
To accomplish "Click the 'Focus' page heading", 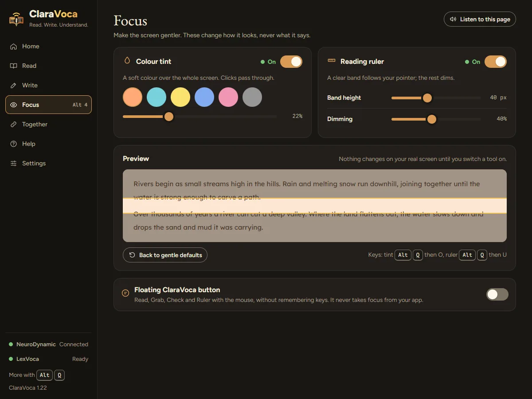I will coord(130,21).
